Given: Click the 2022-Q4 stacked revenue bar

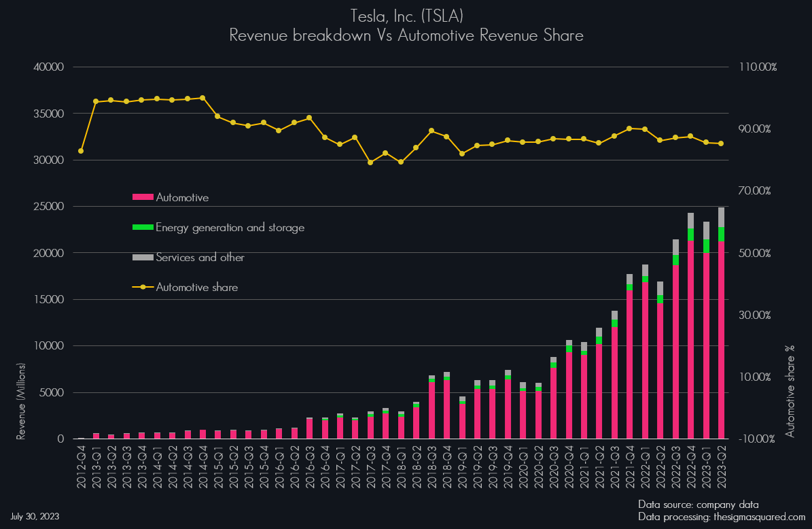Looking at the screenshot, I should pyautogui.click(x=691, y=326).
